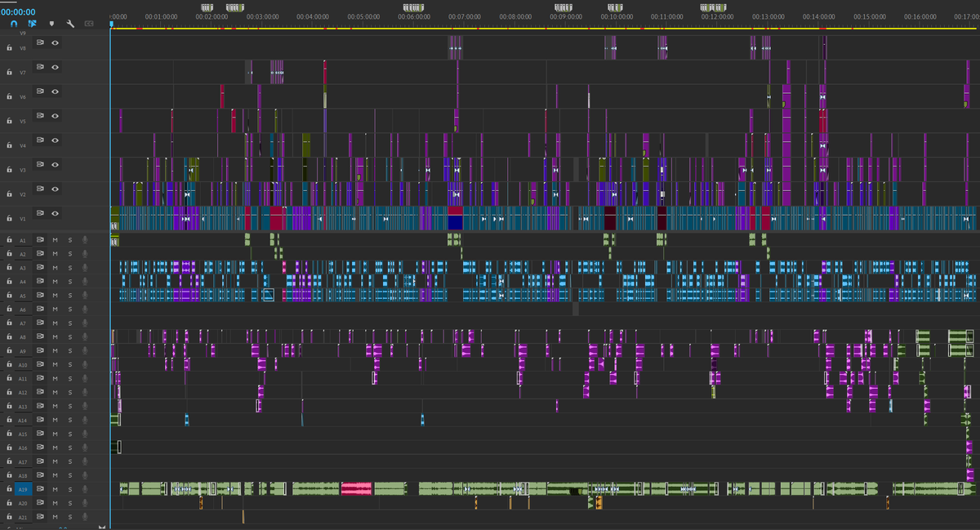Viewport: 980px width, 530px height.
Task: Toggle track lock on A19
Action: pos(8,489)
